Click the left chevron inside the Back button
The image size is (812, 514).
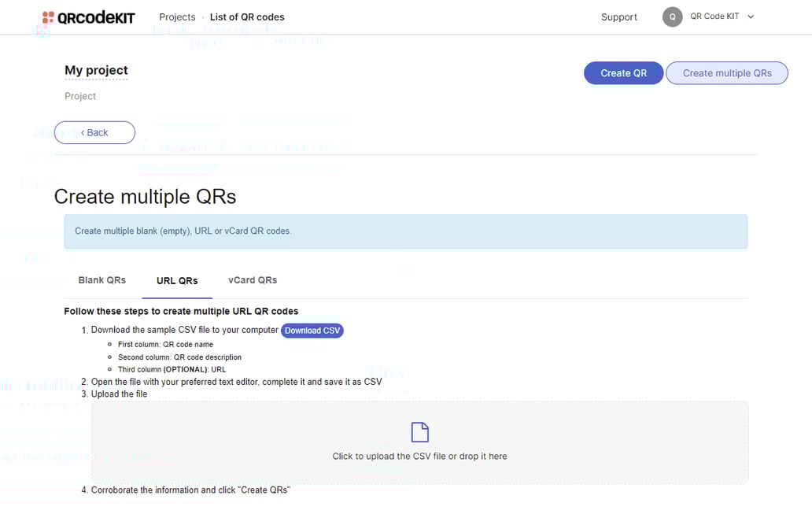point(83,133)
